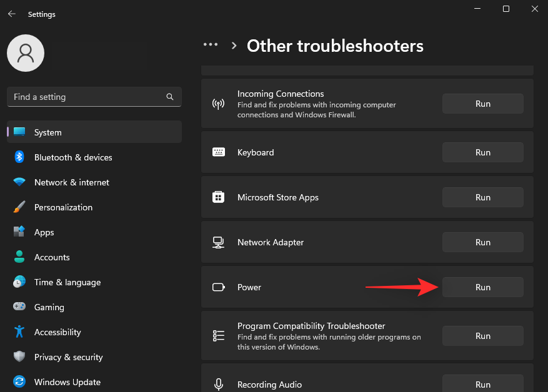Screen dimensions: 548x392
Task: Run the Keyboard troubleshooter
Action: (x=482, y=152)
